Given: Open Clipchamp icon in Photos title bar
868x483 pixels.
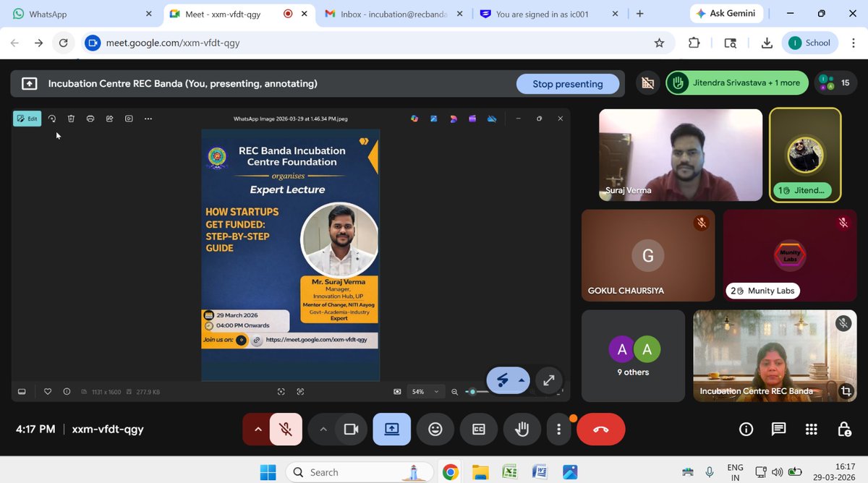Looking at the screenshot, I should point(472,119).
